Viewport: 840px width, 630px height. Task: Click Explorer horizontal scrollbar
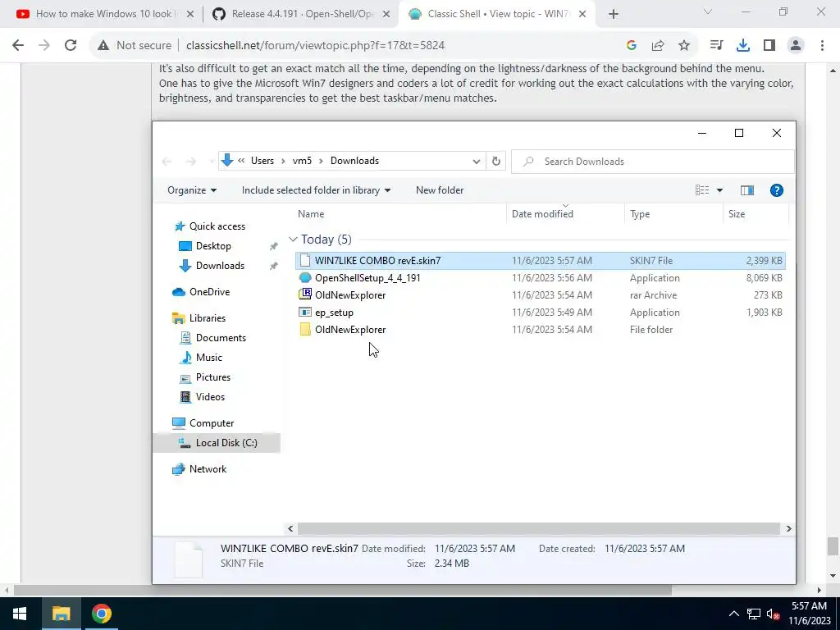[x=538, y=529]
